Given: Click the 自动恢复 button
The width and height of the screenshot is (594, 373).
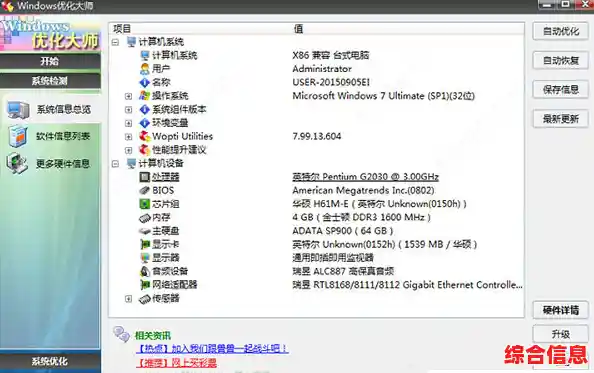Looking at the screenshot, I should (x=561, y=60).
